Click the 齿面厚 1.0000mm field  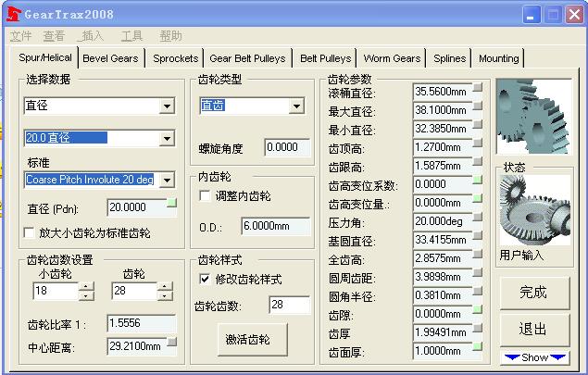(446, 351)
